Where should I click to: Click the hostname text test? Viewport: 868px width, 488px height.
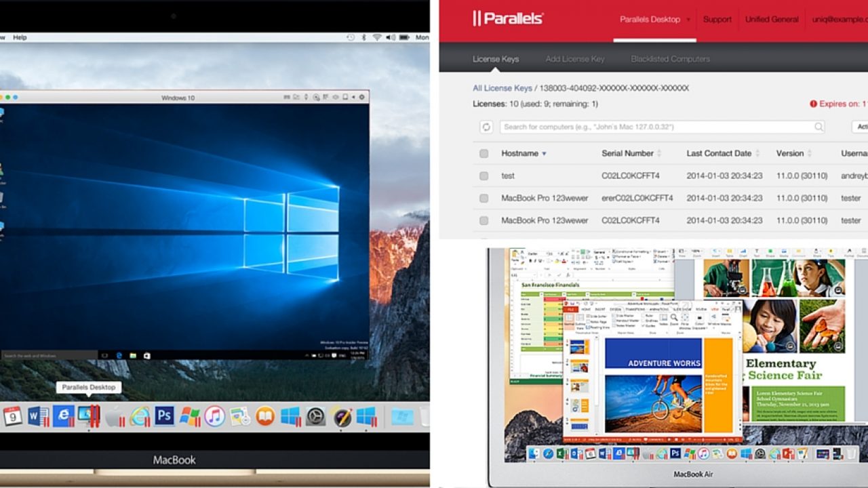(508, 176)
